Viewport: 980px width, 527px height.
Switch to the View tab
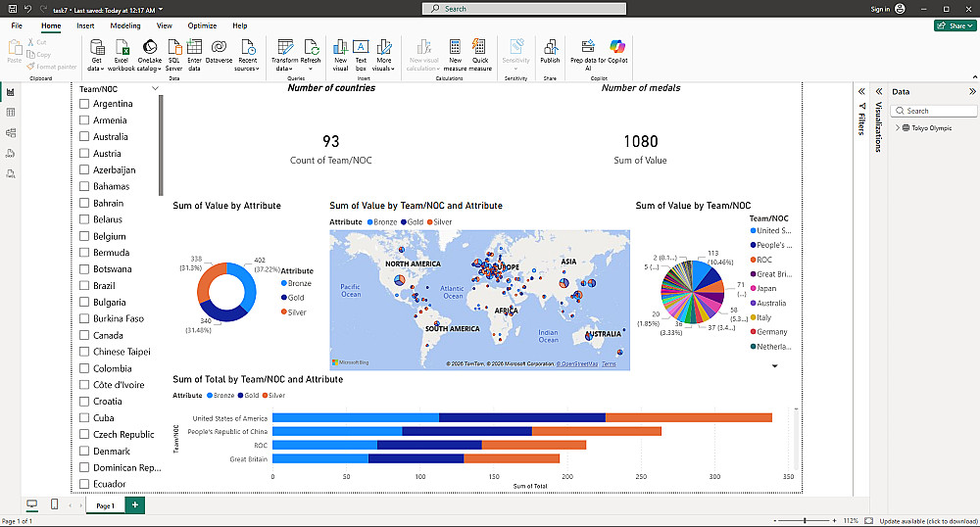point(165,25)
